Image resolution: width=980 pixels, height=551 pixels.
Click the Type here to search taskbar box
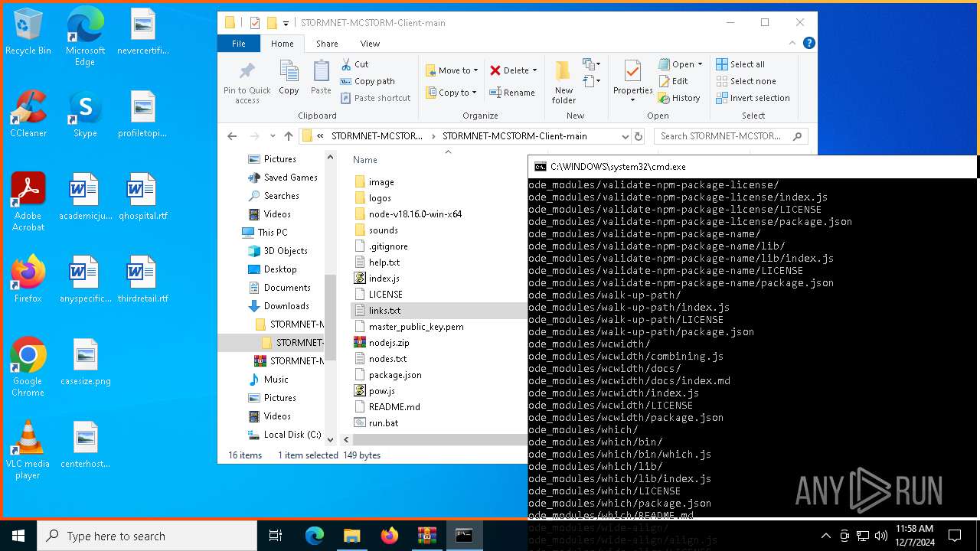click(147, 536)
